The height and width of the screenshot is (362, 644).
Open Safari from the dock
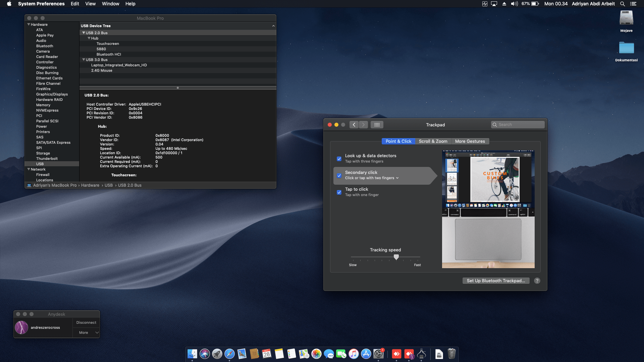tap(229, 354)
